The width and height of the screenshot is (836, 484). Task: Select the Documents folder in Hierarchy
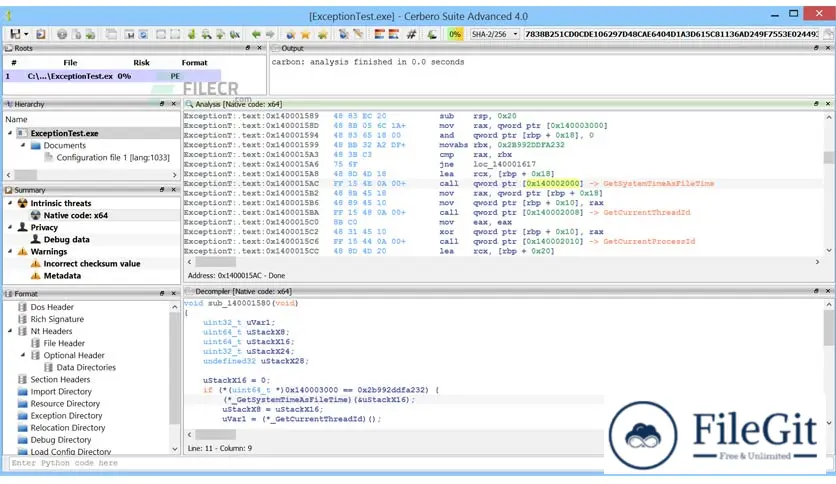pyautogui.click(x=65, y=145)
